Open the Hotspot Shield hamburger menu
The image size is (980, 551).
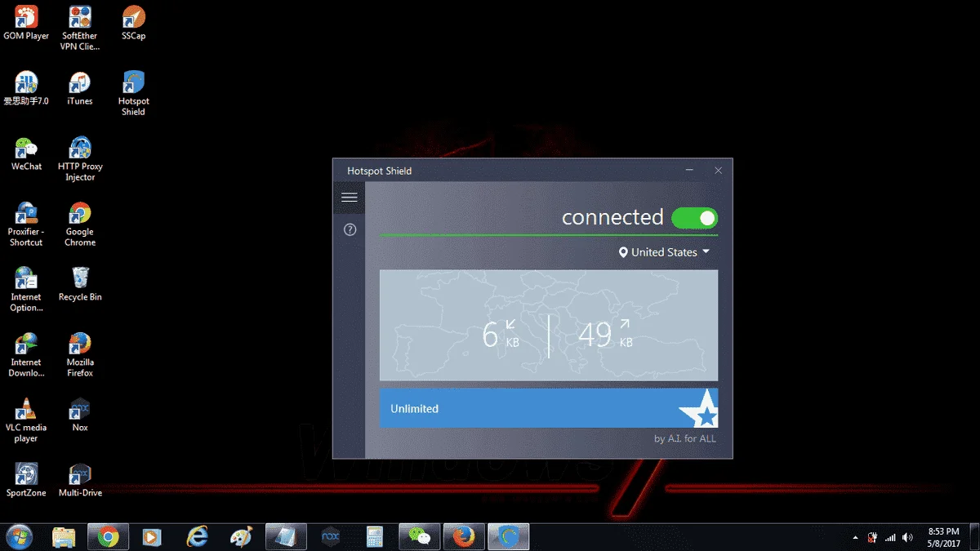(x=350, y=198)
